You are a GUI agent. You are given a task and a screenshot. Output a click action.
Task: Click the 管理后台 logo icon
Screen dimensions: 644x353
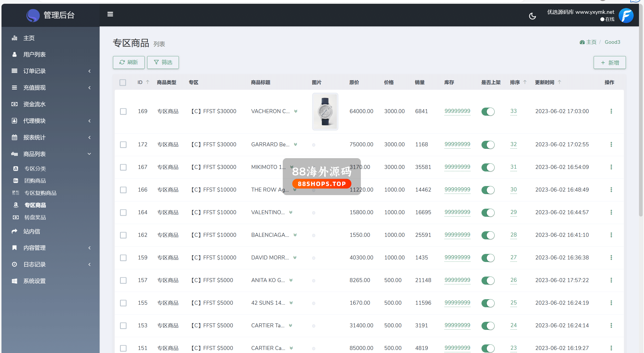point(33,15)
